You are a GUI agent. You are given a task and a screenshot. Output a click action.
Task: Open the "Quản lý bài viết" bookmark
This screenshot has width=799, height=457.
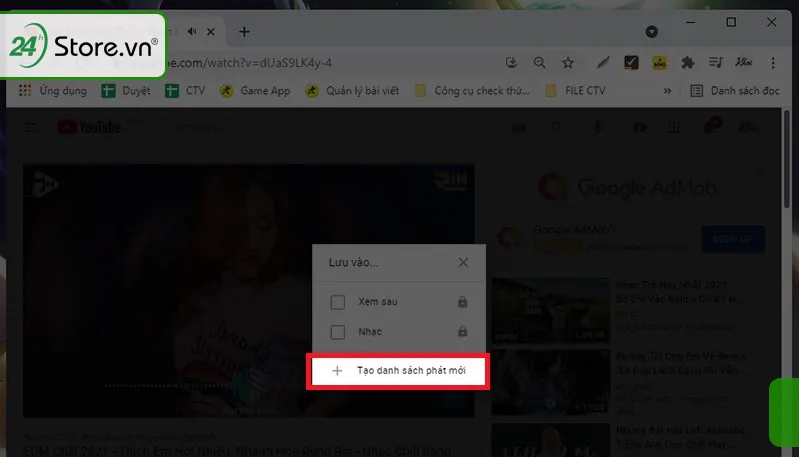352,91
